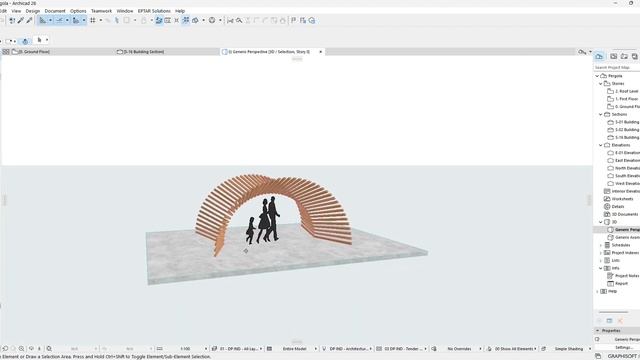Collapse the 3D folder in Navigator
The height and width of the screenshot is (360, 640).
click(600, 222)
